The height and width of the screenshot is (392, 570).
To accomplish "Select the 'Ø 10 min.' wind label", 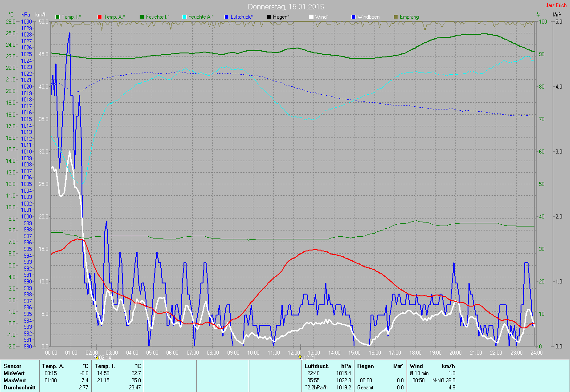I will (419, 373).
